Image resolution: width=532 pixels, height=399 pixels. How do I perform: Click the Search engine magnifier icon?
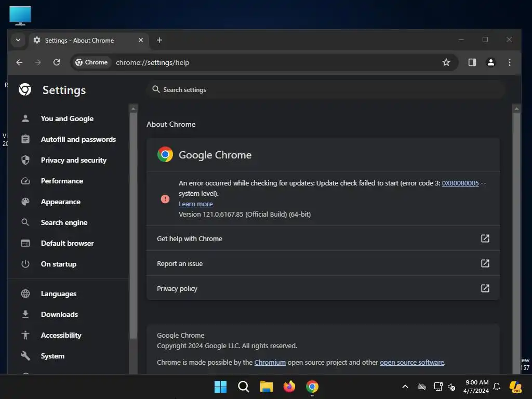[x=25, y=222]
